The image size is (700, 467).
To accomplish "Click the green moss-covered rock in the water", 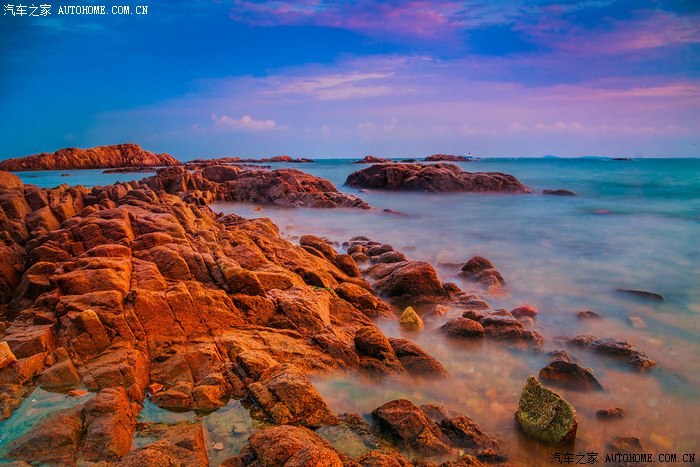I will click(545, 411).
